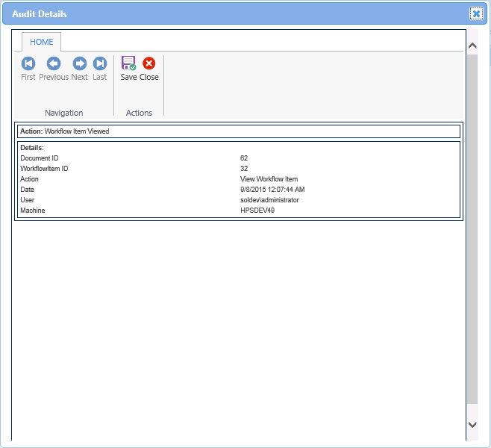The width and height of the screenshot is (491, 448).
Task: Click the date value 9/8/2015 12:07:44 AM
Action: point(272,190)
